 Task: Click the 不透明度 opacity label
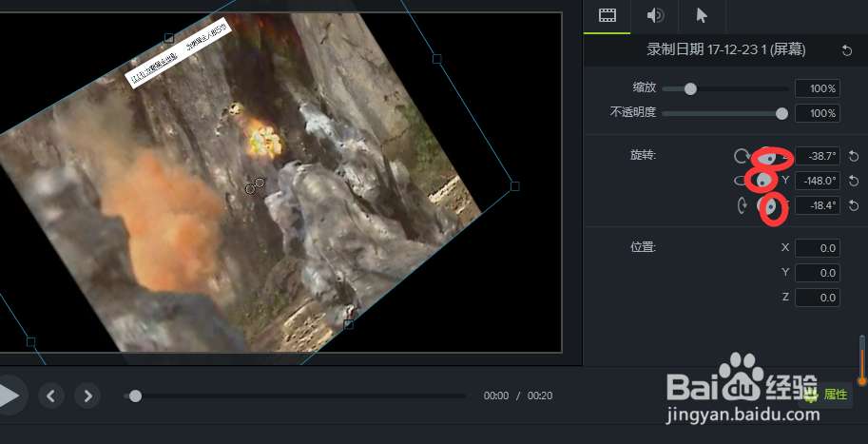[x=633, y=112]
